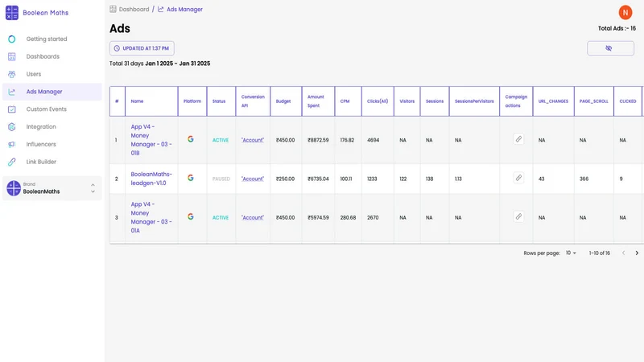The width and height of the screenshot is (644, 362).
Task: Click the ₹8872.59 amount spent cell
Action: click(x=318, y=140)
